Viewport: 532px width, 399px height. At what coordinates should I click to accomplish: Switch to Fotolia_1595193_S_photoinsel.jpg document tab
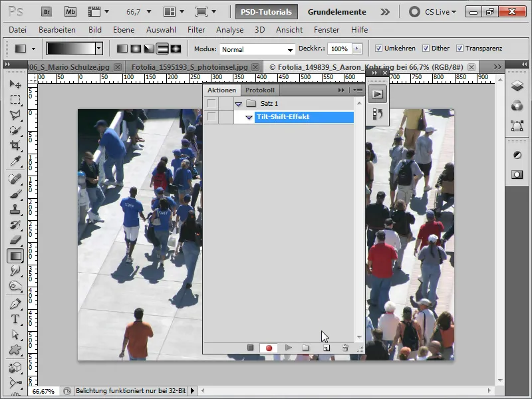pyautogui.click(x=190, y=67)
